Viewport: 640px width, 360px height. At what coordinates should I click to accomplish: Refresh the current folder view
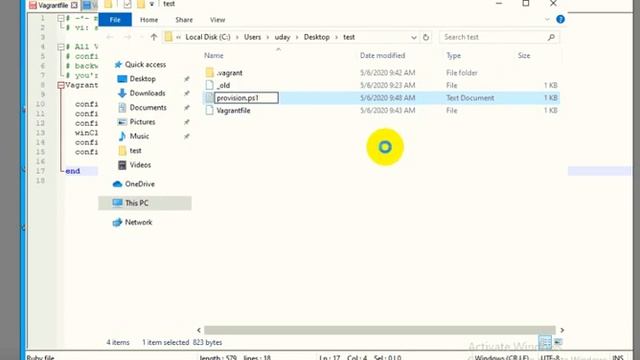tap(426, 37)
